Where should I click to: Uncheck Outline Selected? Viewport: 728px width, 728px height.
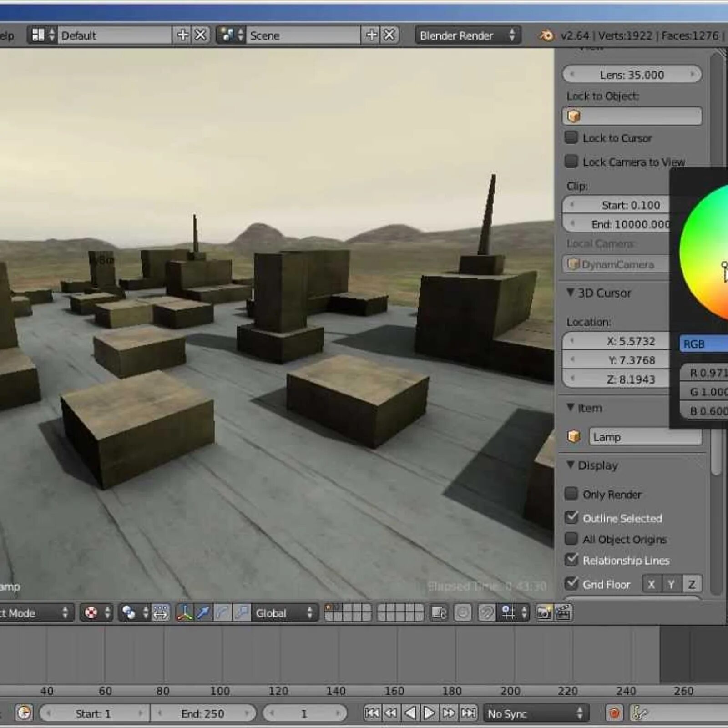click(572, 518)
